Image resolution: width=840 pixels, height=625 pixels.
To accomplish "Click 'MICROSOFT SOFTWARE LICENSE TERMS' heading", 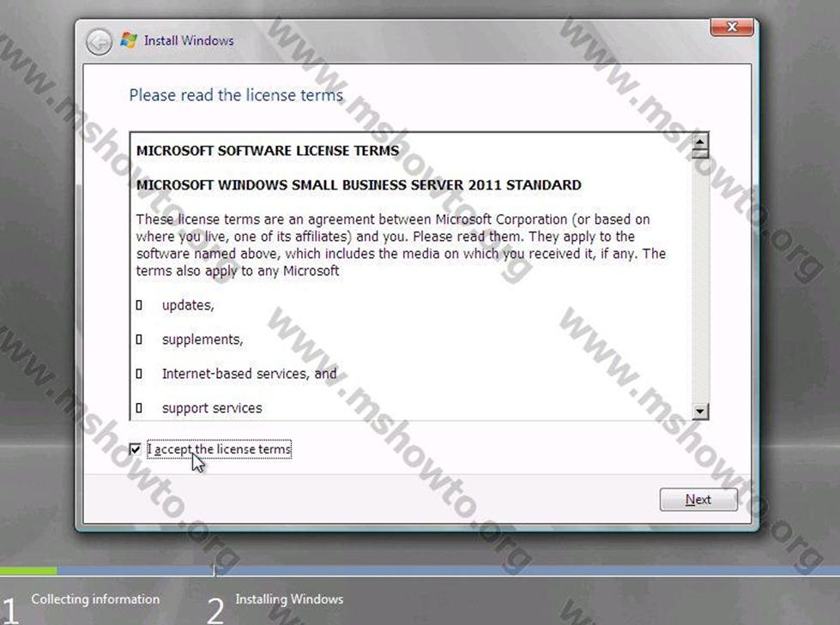I will pyautogui.click(x=268, y=150).
